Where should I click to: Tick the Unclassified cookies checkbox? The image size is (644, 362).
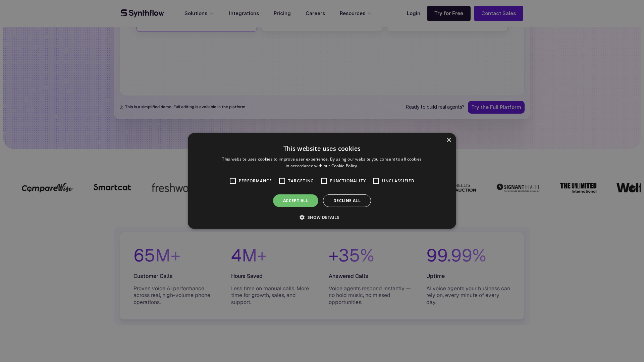click(376, 181)
